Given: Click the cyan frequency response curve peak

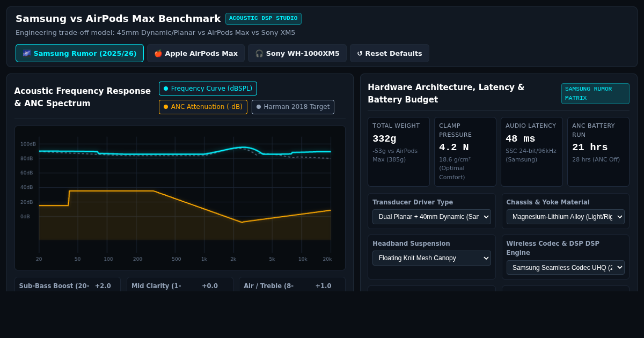Looking at the screenshot, I should click(243, 147).
